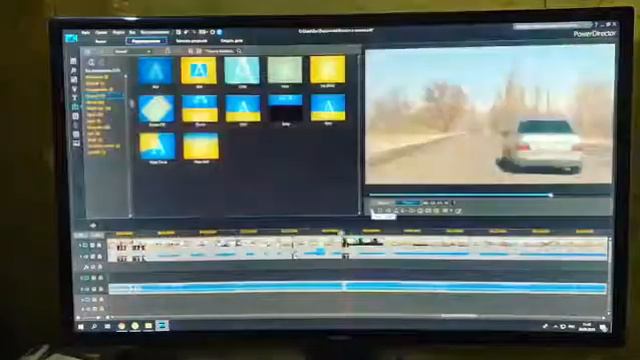Screen dimensions: 640x360
Task: Click the arrow icon above the timeline header
Action: 93,225
